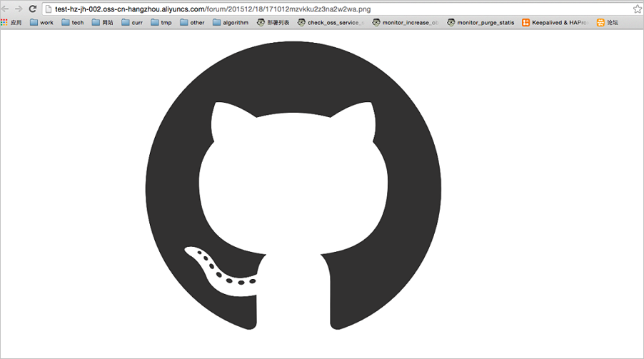Bookmark this page with the star icon
644x359 pixels.
pos(637,9)
